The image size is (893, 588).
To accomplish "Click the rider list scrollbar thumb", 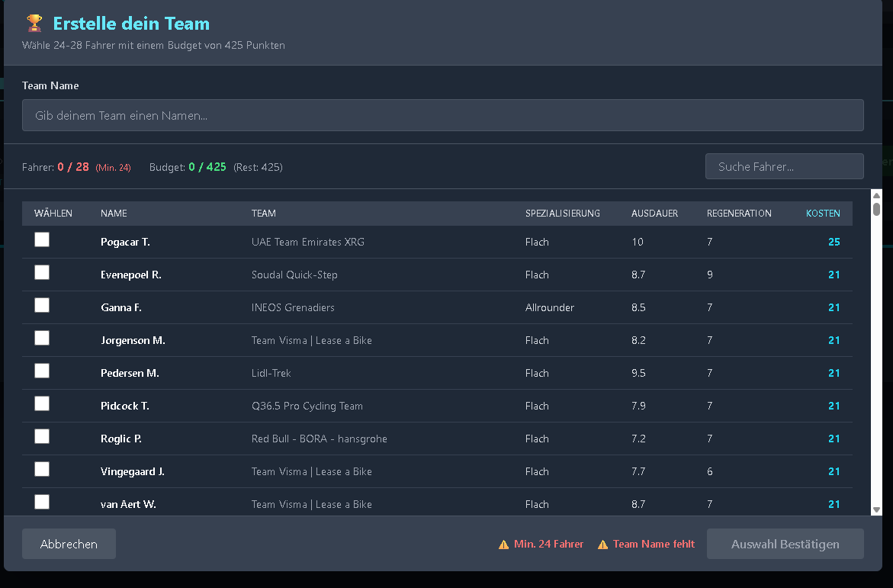I will 876,209.
